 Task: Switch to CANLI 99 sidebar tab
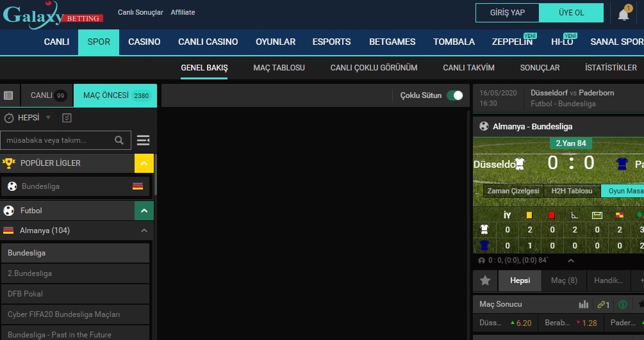click(x=47, y=95)
